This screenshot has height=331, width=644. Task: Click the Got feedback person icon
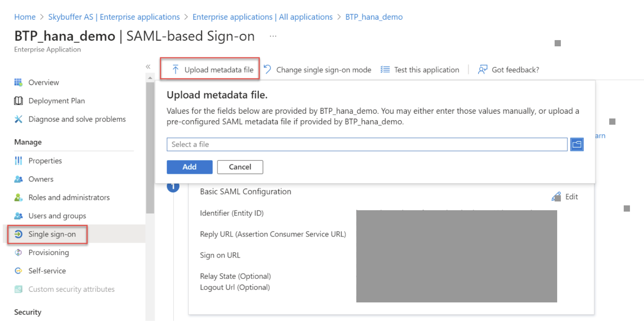(x=483, y=69)
